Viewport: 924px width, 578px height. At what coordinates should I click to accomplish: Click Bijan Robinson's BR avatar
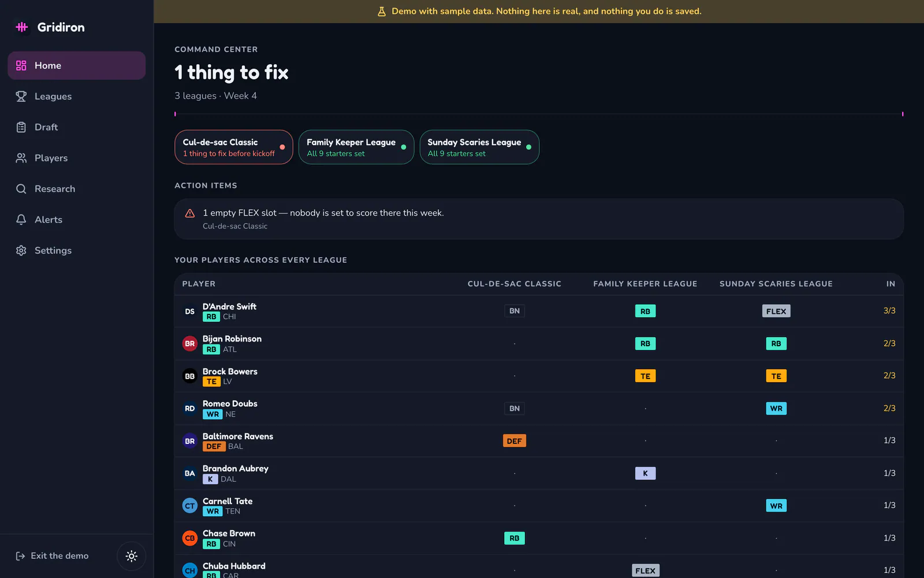(x=190, y=344)
